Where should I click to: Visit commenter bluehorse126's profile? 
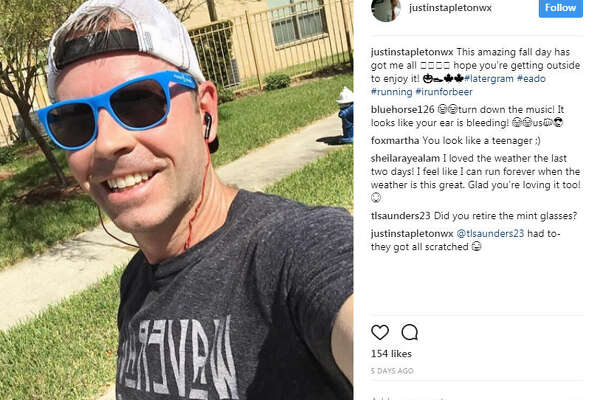[403, 109]
